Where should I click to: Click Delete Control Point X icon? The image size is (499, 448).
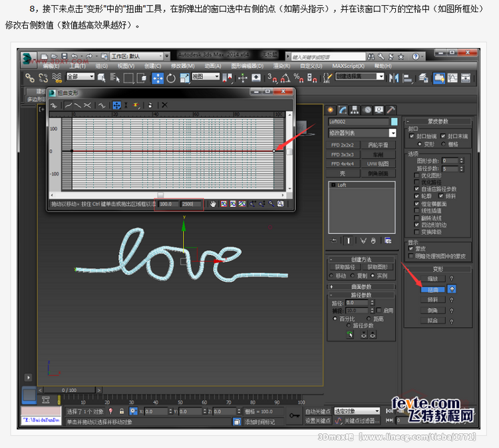[x=164, y=105]
